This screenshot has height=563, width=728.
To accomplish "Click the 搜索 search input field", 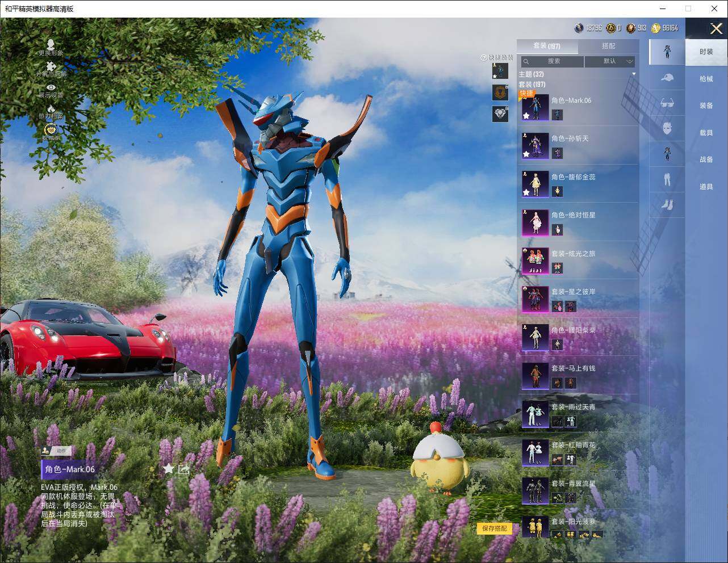I will tap(553, 61).
